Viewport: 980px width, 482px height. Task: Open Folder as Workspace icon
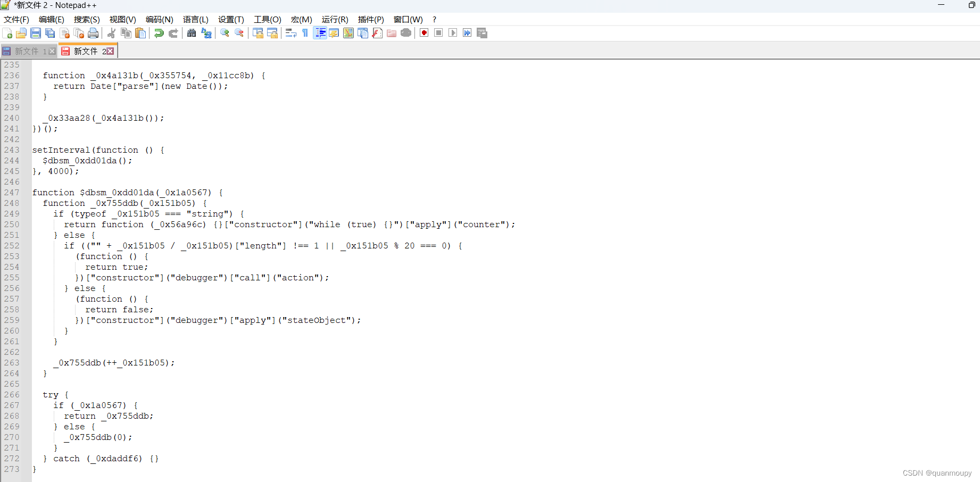tap(392, 33)
